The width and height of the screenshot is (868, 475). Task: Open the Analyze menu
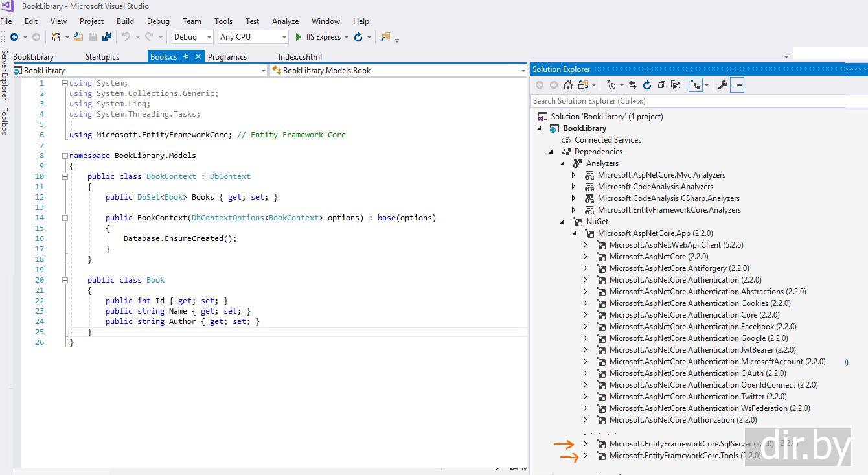coord(285,21)
